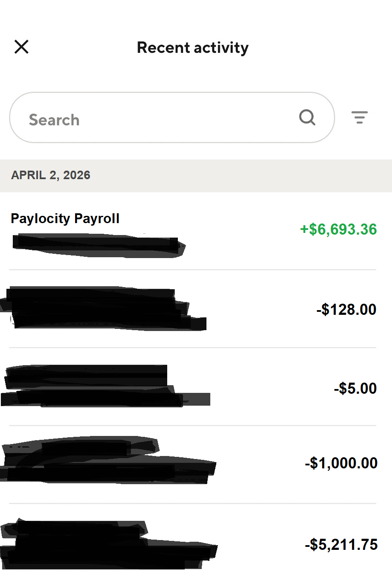
Task: Click the divider line below Paylocity Payroll row
Action: tap(192, 270)
